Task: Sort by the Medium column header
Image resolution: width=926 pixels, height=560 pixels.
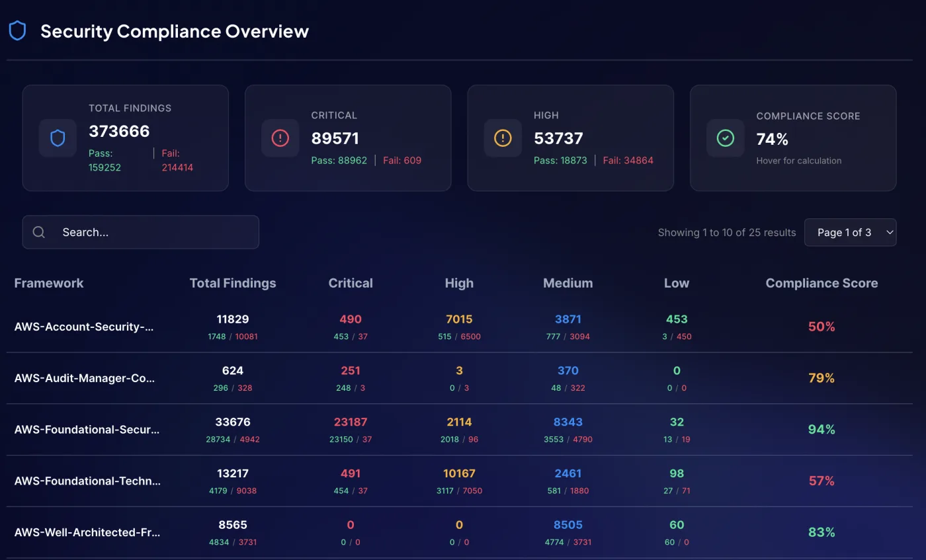Action: point(568,283)
